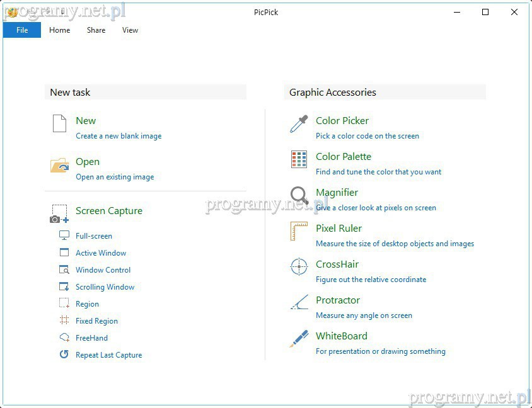Start the WhiteBoard pen icon
532x408 pixels.
299,339
